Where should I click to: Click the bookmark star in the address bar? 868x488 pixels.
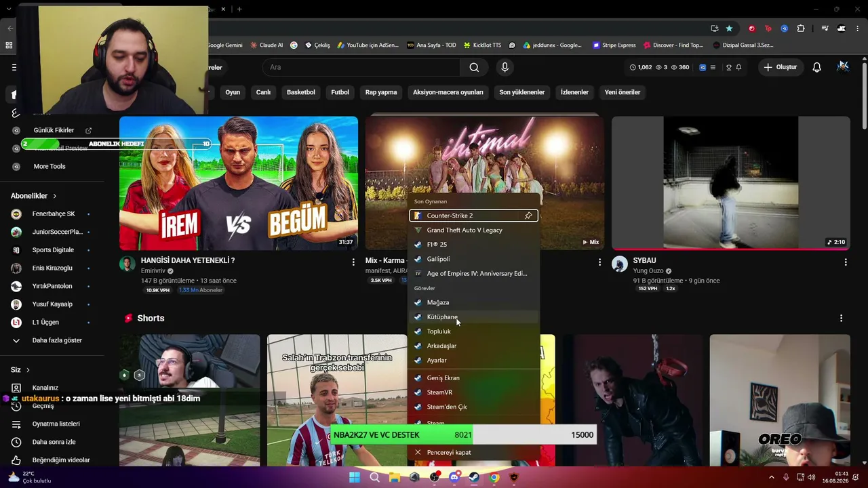coord(729,28)
